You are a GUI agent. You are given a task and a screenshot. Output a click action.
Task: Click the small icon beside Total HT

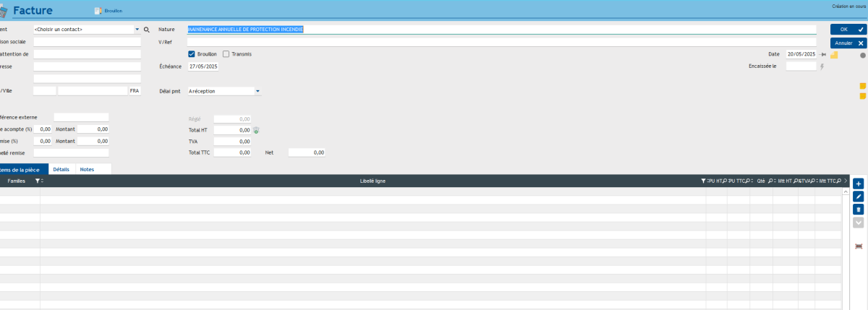click(255, 130)
